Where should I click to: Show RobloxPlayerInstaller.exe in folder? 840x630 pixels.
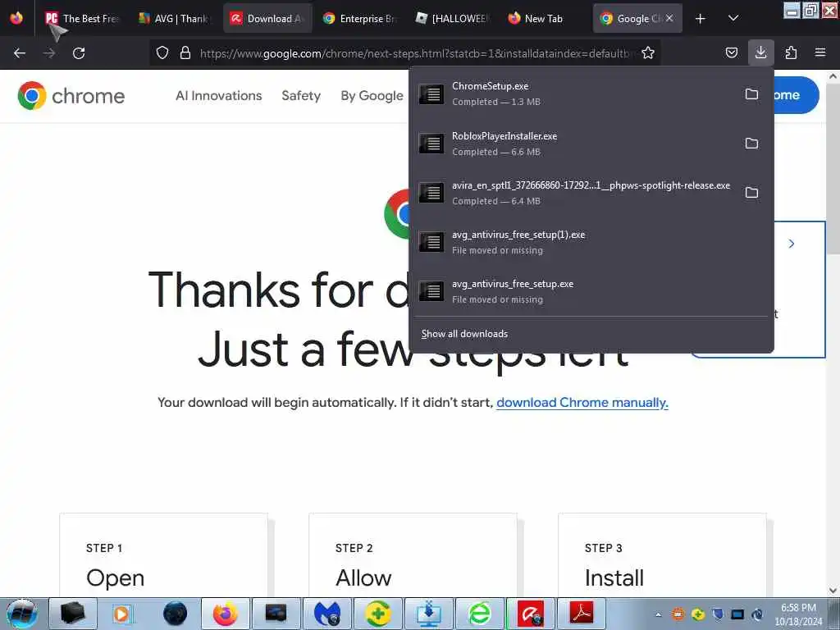(751, 144)
